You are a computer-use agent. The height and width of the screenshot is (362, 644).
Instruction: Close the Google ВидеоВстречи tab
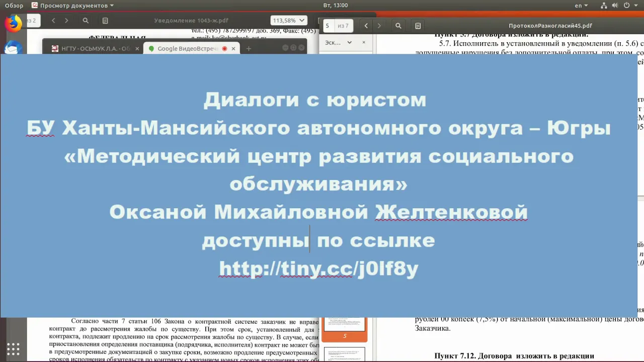tap(233, 49)
